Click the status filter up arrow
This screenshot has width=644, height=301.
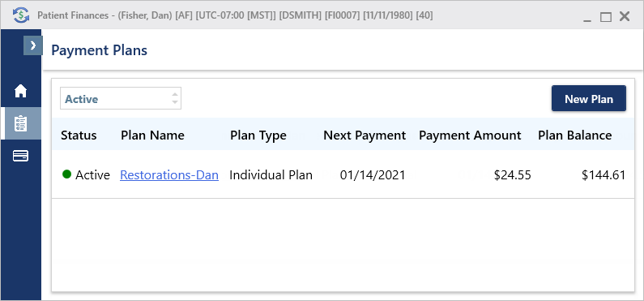[175, 95]
